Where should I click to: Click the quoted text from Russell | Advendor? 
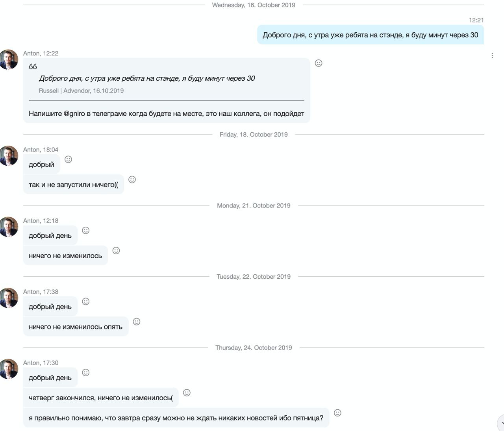[147, 78]
